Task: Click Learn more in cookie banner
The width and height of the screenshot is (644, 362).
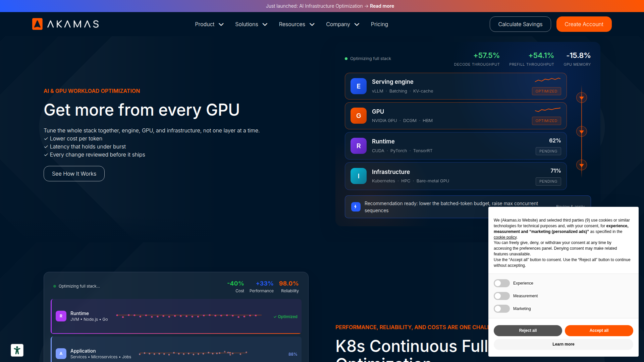Action: click(563, 344)
